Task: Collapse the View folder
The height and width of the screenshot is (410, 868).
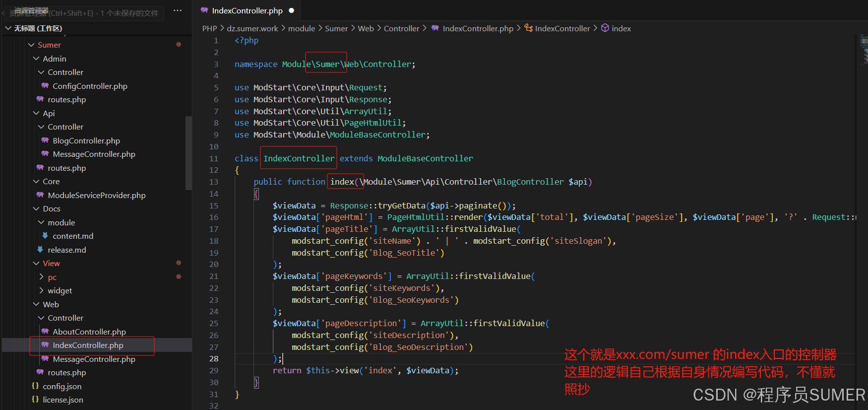Action: pos(36,264)
